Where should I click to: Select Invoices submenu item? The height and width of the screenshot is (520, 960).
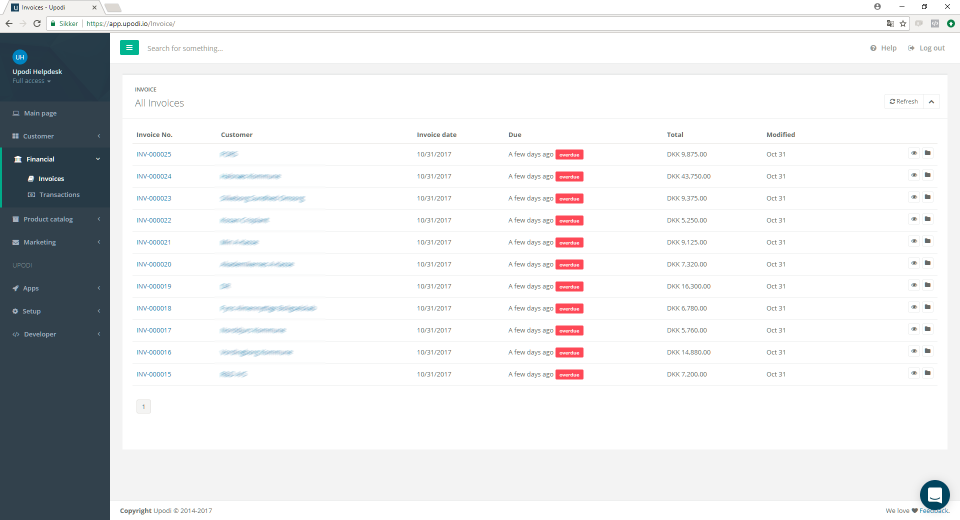[x=51, y=179]
